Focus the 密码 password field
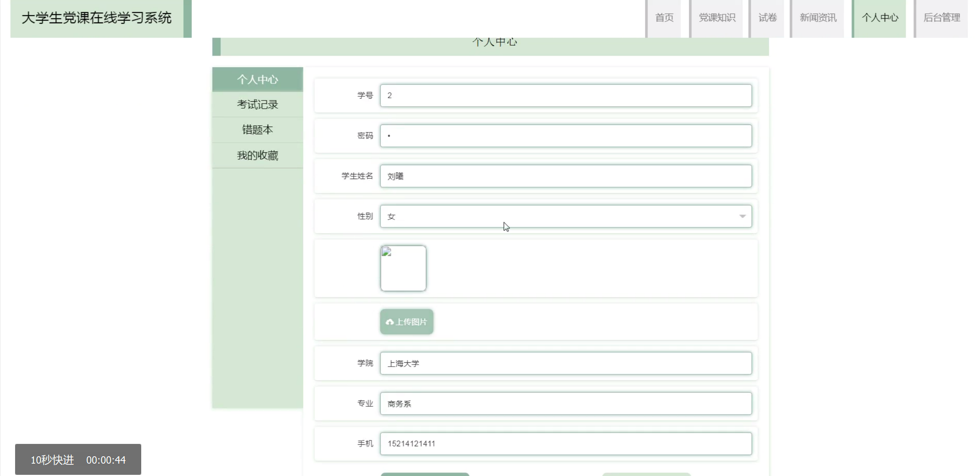This screenshot has width=980, height=476. (565, 136)
